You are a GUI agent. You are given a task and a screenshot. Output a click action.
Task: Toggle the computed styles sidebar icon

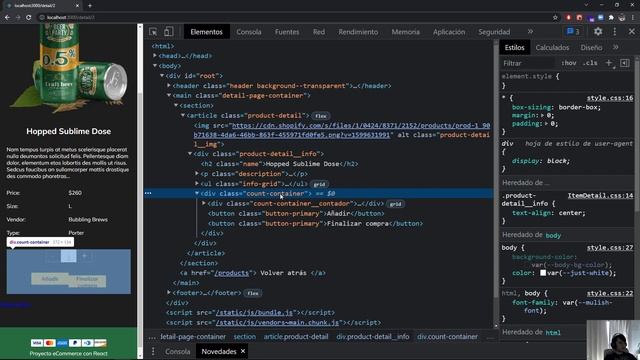click(x=625, y=63)
